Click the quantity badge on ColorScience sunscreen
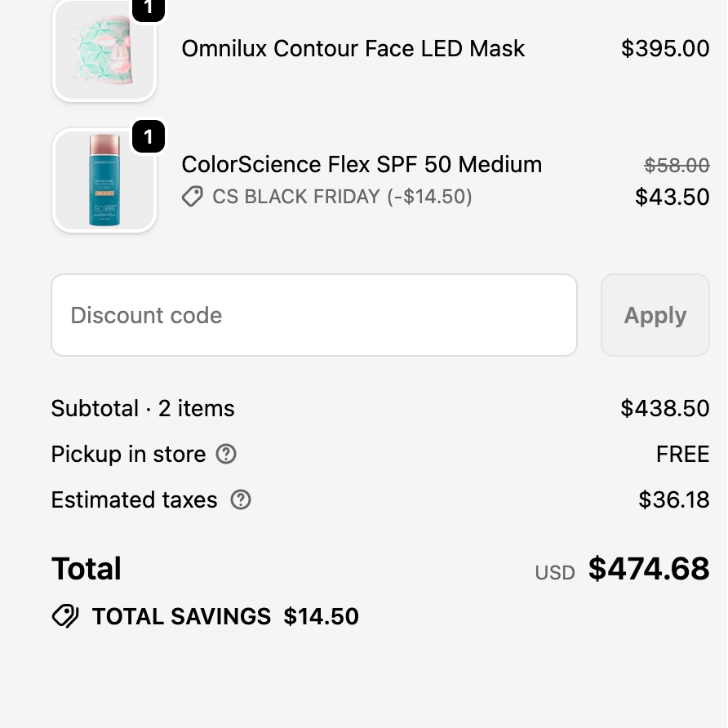This screenshot has height=728, width=728. point(148,136)
